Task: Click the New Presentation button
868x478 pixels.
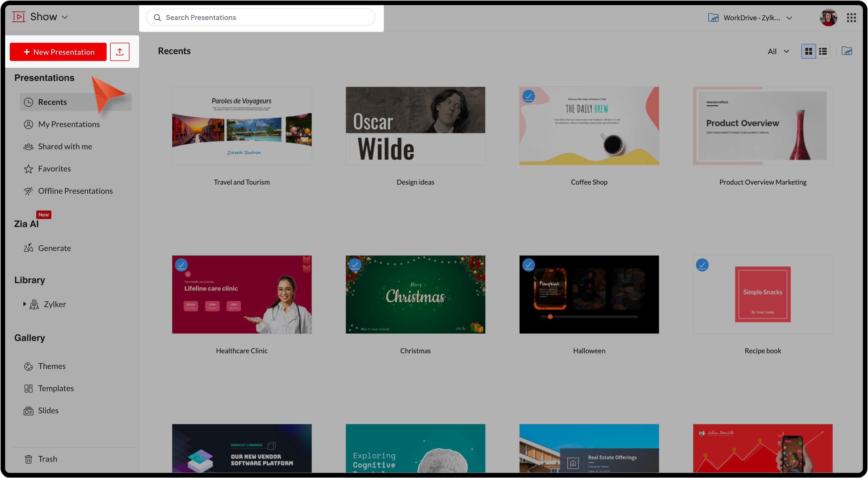Action: [x=58, y=52]
